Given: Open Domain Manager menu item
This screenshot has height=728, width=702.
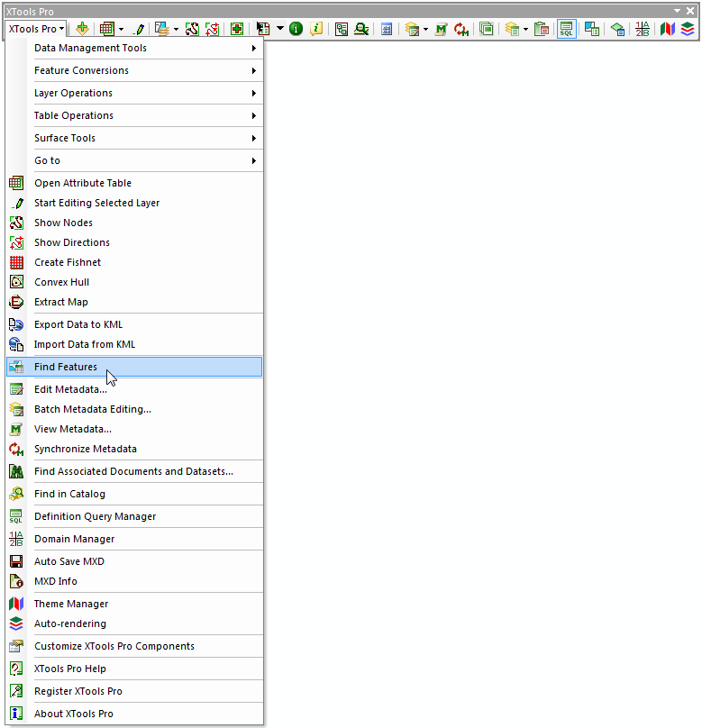Looking at the screenshot, I should click(134, 539).
